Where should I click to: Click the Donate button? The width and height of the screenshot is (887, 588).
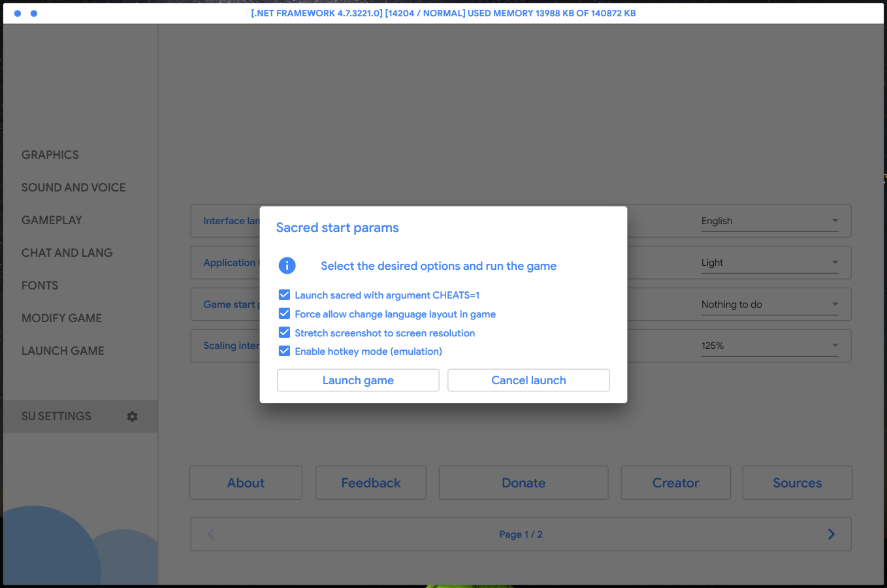523,483
